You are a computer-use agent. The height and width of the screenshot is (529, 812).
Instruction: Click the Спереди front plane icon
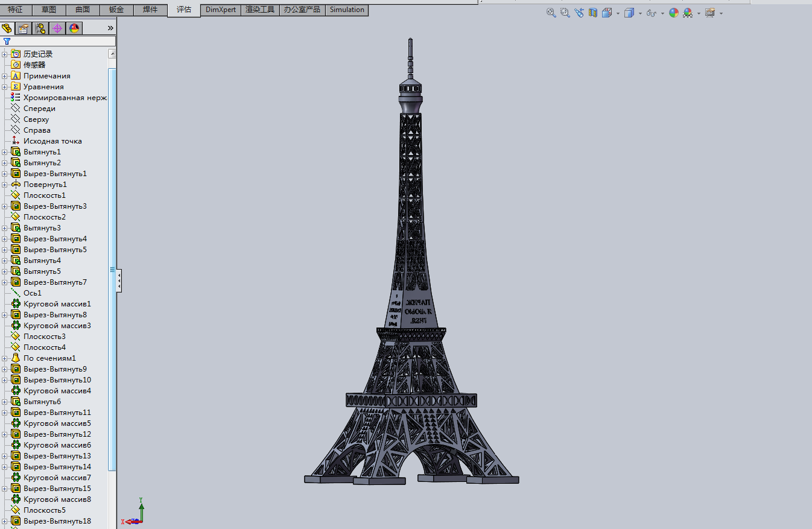tap(16, 109)
